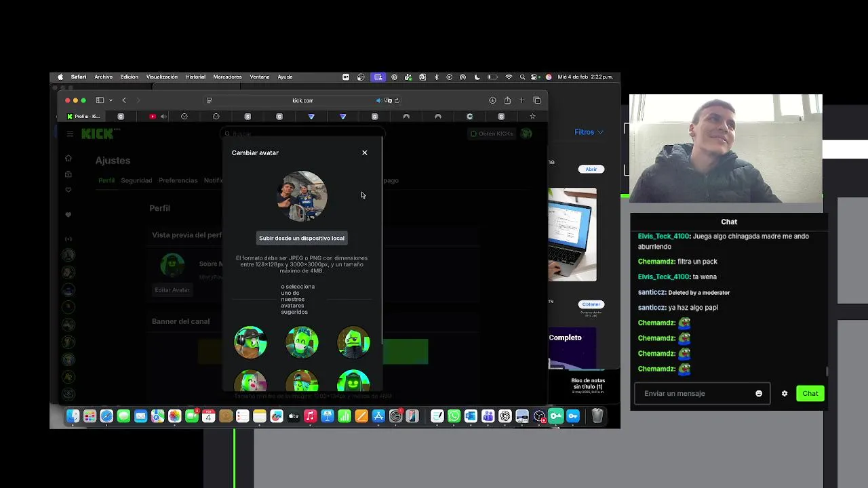Screen dimensions: 868x488
Task: Open the Apple menu
Action: point(60,77)
